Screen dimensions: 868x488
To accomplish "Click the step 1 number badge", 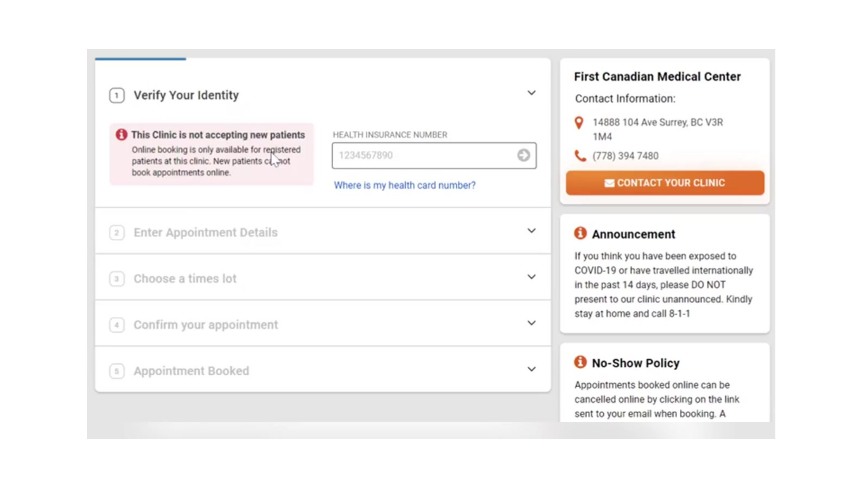I will click(117, 95).
